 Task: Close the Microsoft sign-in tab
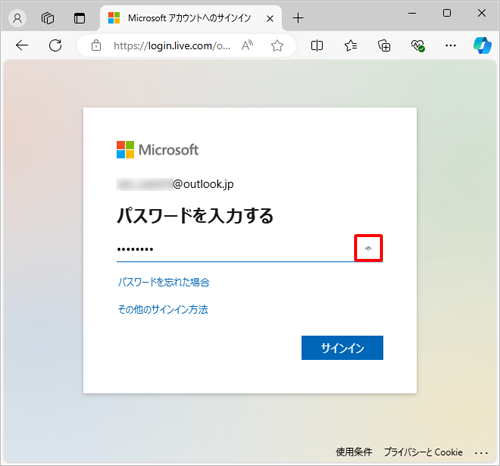(270, 19)
